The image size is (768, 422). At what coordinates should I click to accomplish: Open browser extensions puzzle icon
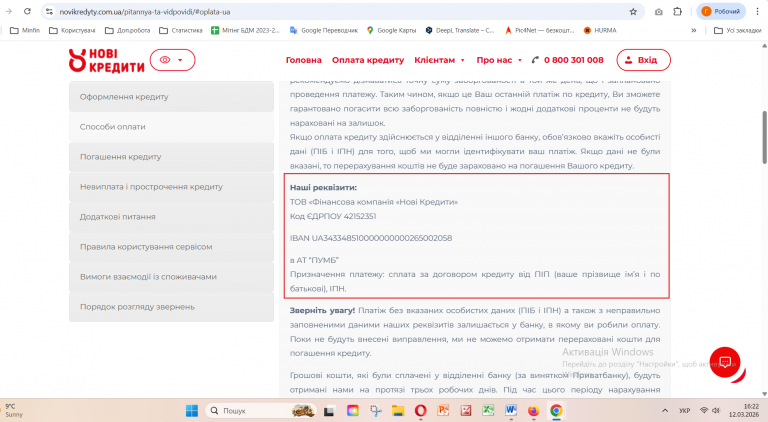pos(677,11)
